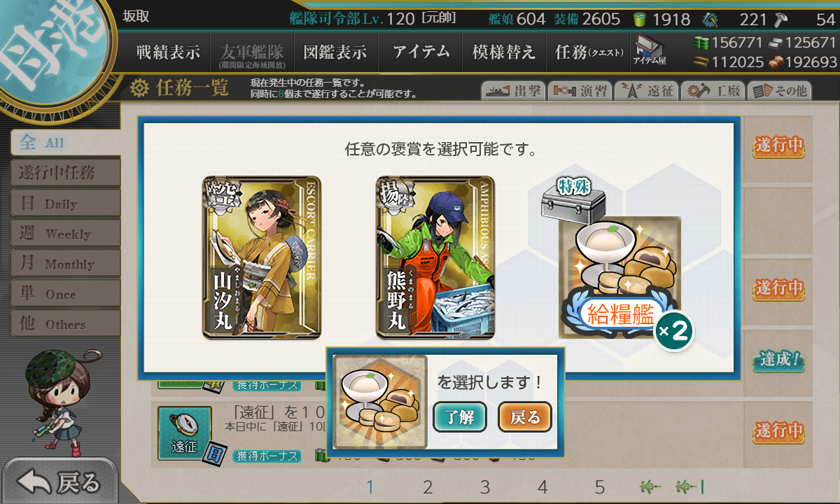Open the 模様替え menu
The height and width of the screenshot is (504, 840).
(504, 52)
